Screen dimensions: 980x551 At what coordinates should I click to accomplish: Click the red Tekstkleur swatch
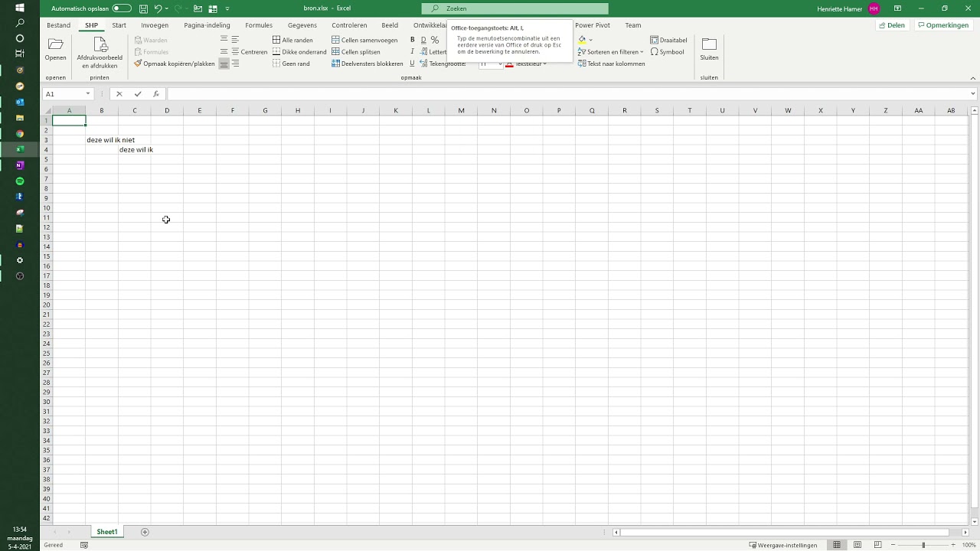point(509,64)
